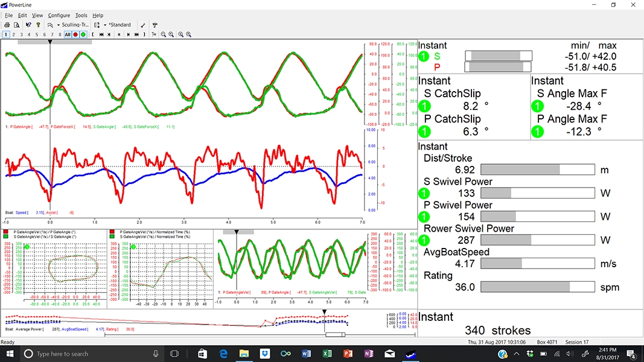Click the session overview cursor triangle marker
Screen dimensions: 644x362
tap(325, 312)
